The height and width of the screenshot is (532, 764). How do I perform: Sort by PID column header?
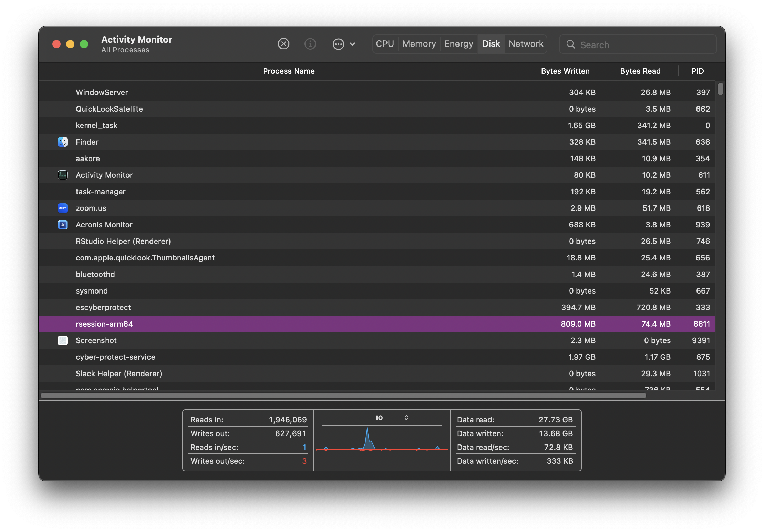point(697,71)
